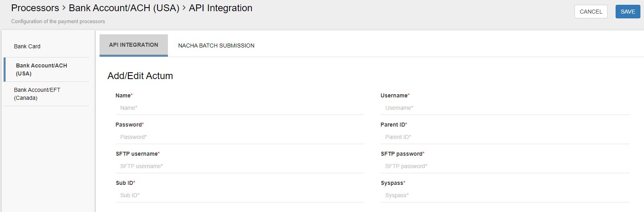Click into the Password field

pos(240,137)
